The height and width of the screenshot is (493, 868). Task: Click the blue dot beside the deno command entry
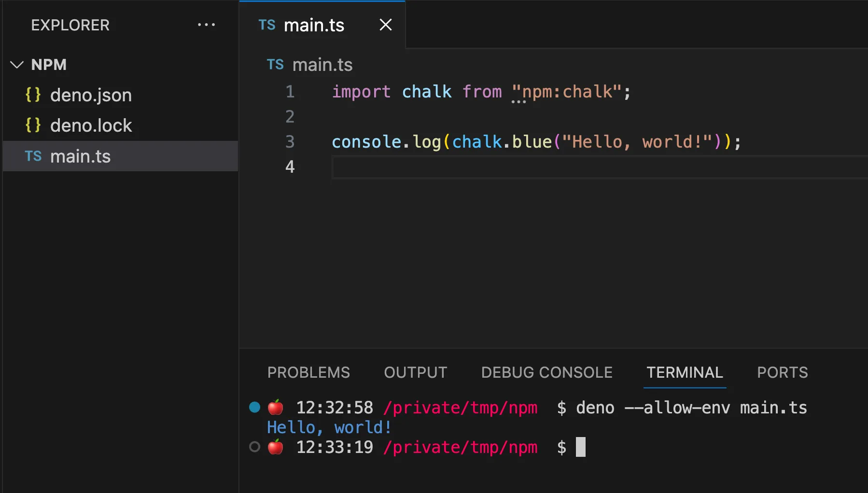pyautogui.click(x=254, y=408)
